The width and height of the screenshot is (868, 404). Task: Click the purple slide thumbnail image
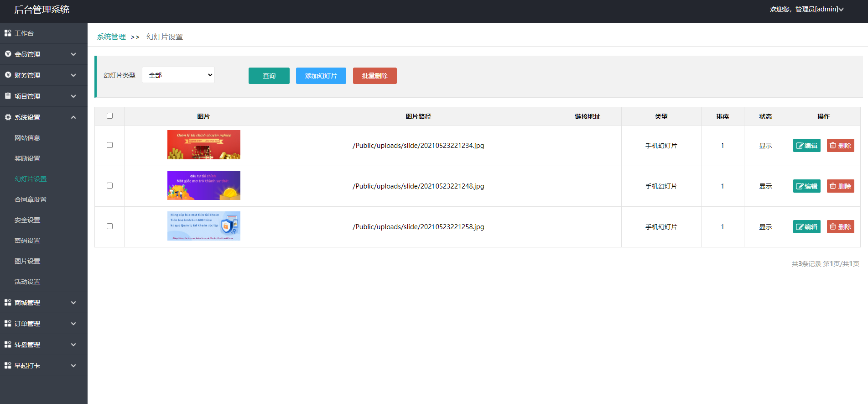coord(203,185)
